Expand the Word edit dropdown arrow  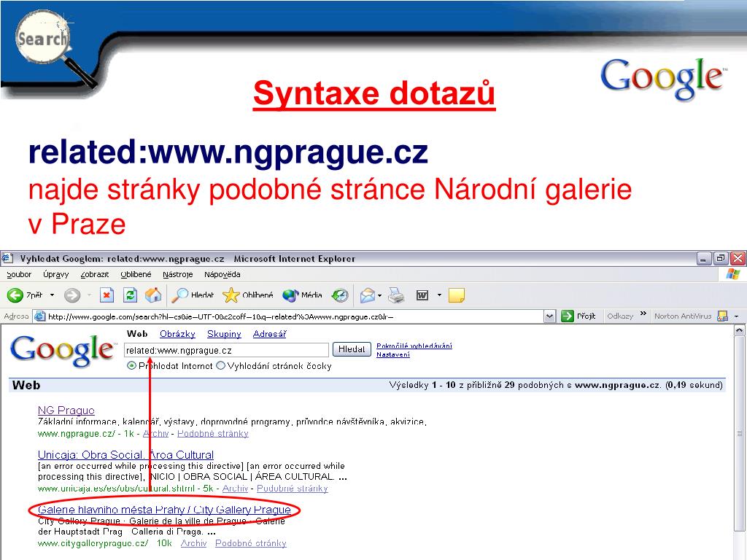tap(439, 295)
